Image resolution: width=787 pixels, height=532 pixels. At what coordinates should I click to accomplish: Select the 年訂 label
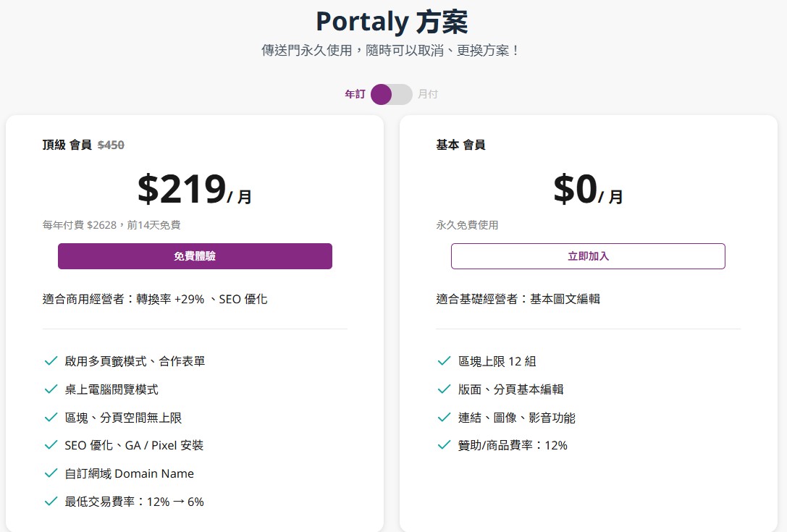(354, 94)
